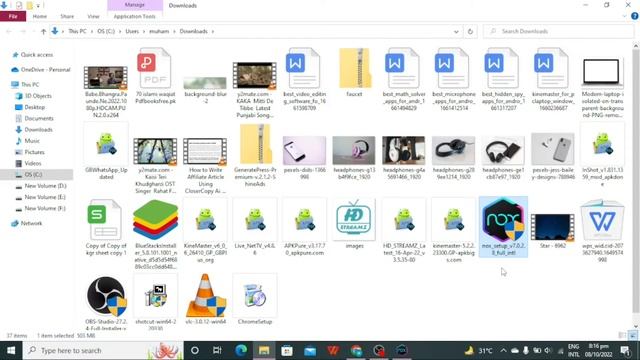The height and width of the screenshot is (360, 640).
Task: Select the OBS-Studio installer file
Action: click(106, 303)
